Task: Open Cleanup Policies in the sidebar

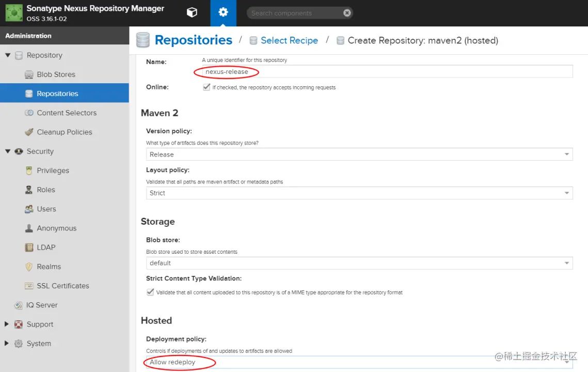Action: tap(65, 132)
